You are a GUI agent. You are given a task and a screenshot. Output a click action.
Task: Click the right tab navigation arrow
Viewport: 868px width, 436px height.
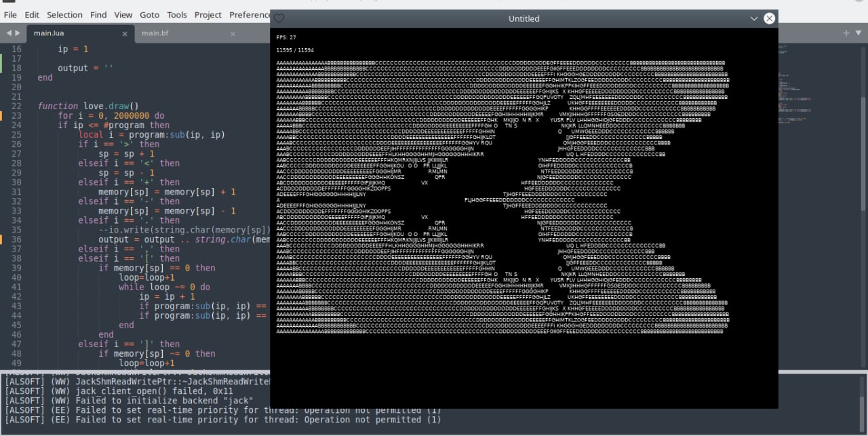point(17,33)
